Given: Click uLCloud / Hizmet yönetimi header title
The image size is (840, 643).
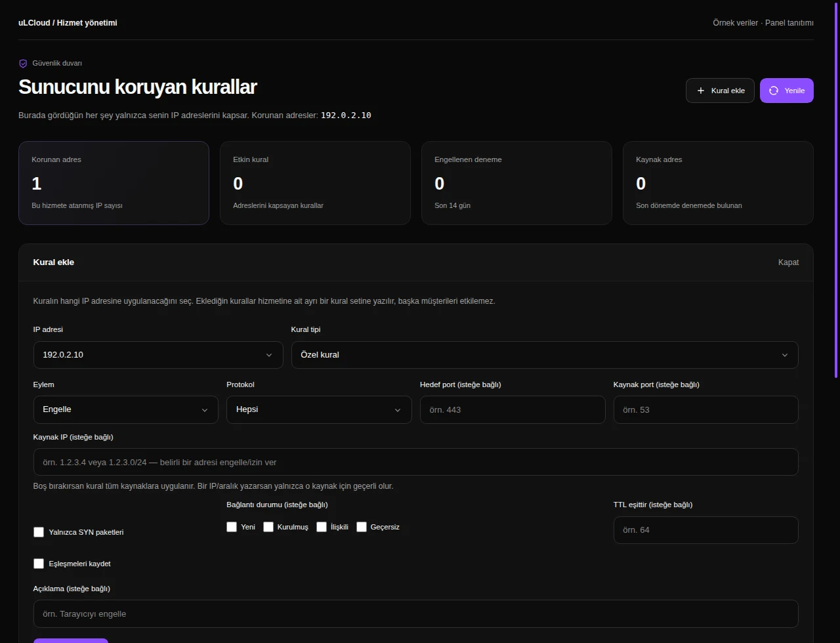Looking at the screenshot, I should [x=68, y=23].
